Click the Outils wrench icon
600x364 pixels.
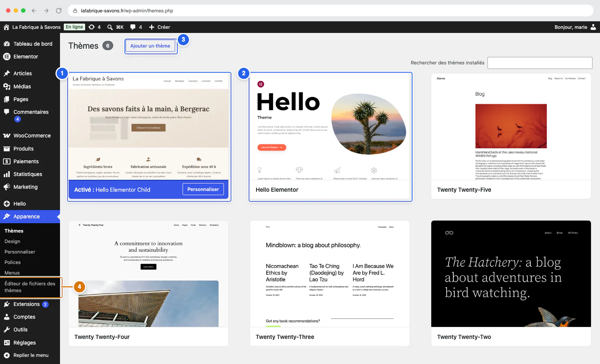click(x=7, y=330)
